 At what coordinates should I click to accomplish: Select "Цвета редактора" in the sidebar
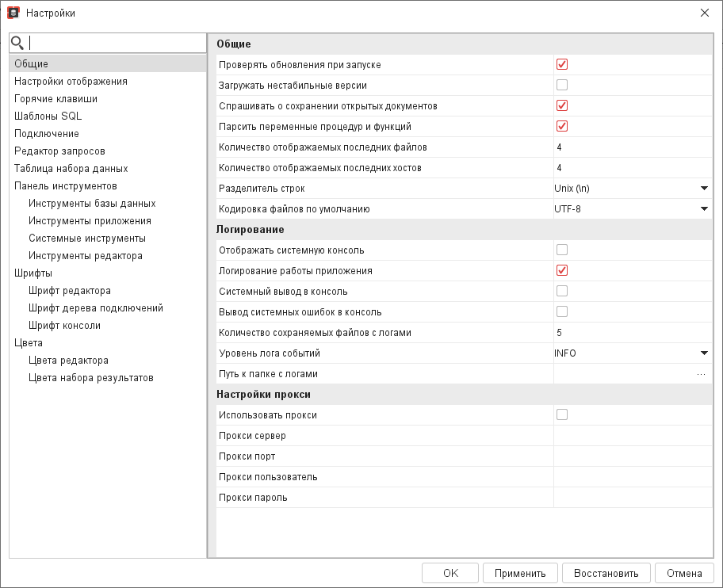tap(68, 361)
